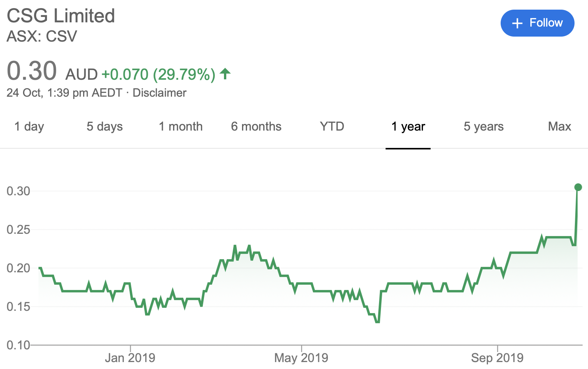Click the +0.070 (29.79%) price change
Viewport: 588px width, 369px height.
coord(158,74)
